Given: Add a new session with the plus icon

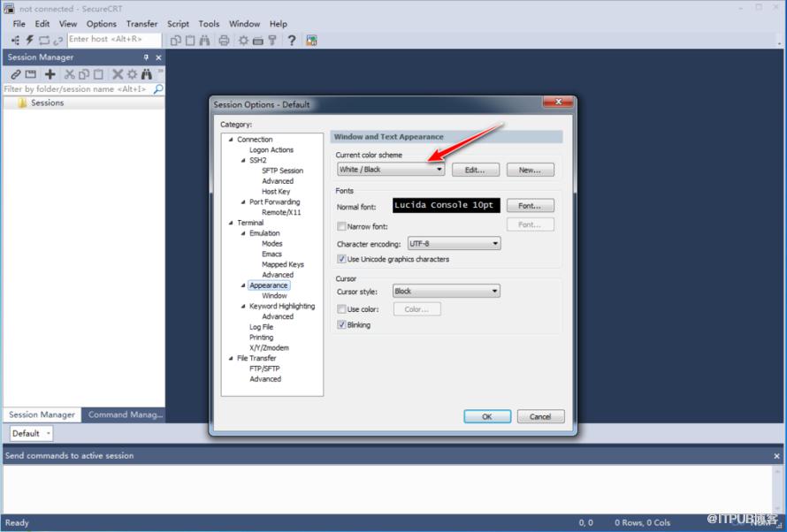Looking at the screenshot, I should click(x=50, y=74).
